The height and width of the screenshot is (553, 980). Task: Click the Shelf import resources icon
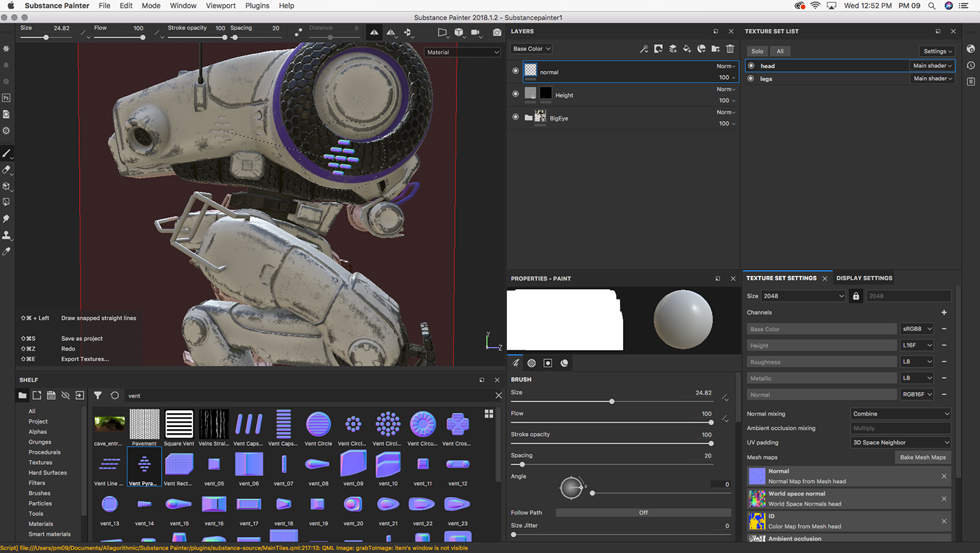point(80,395)
